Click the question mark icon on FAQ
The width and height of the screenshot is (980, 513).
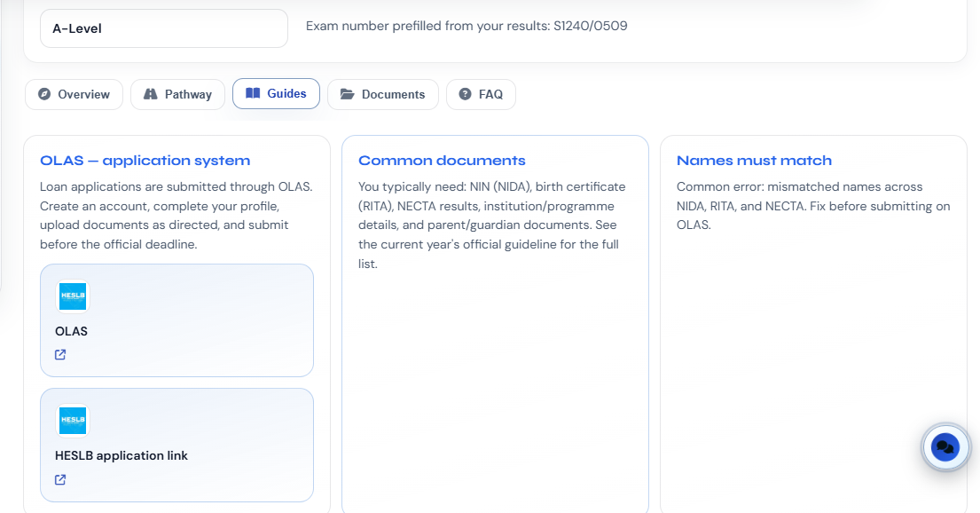pyautogui.click(x=465, y=94)
